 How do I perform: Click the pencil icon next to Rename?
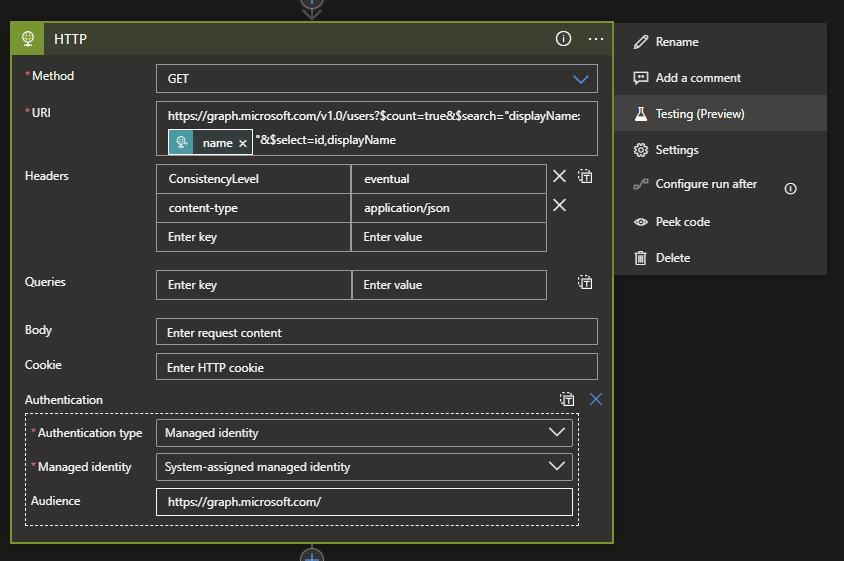tap(641, 42)
